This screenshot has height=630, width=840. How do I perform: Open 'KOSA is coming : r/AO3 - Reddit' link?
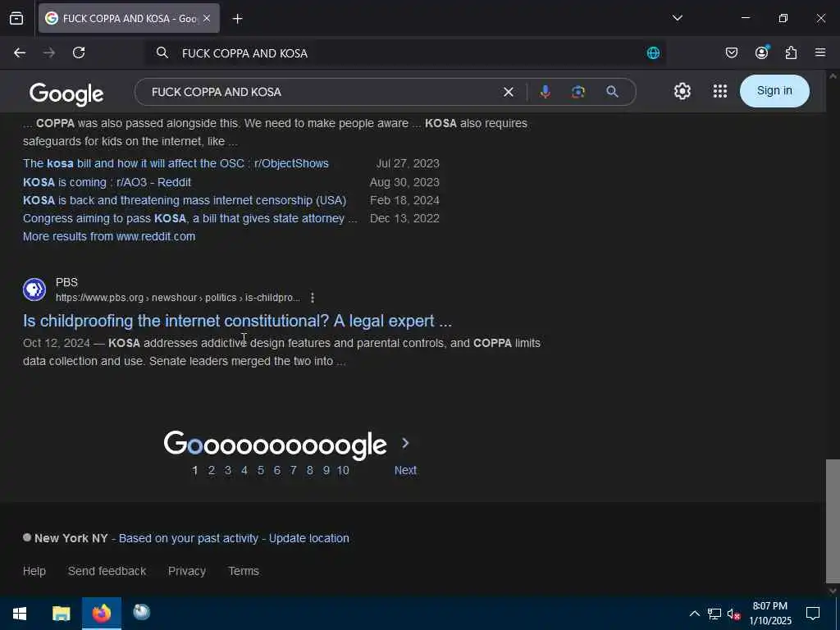pos(107,182)
